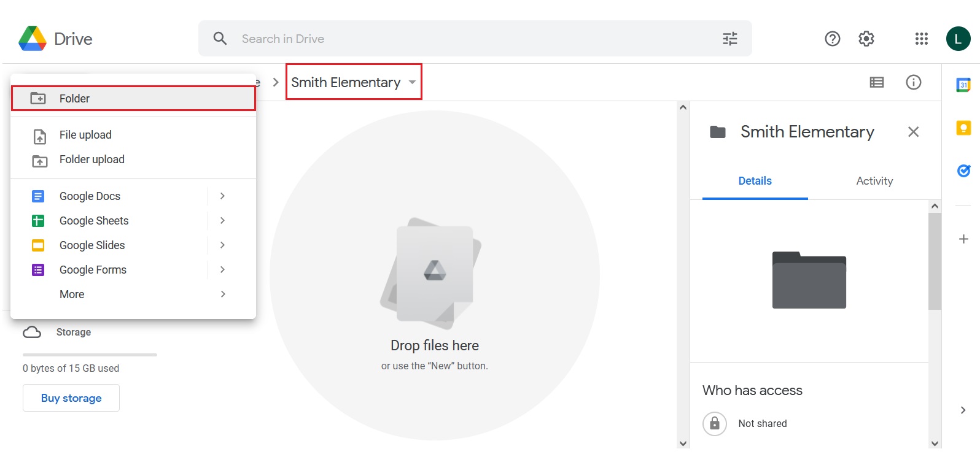Click the Folder upload icon
This screenshot has width=980, height=465.
(x=40, y=161)
